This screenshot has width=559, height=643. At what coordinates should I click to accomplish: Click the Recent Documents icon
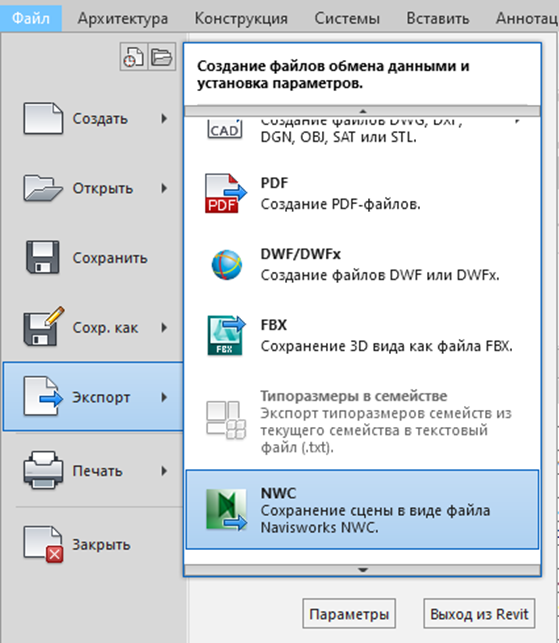[x=134, y=57]
